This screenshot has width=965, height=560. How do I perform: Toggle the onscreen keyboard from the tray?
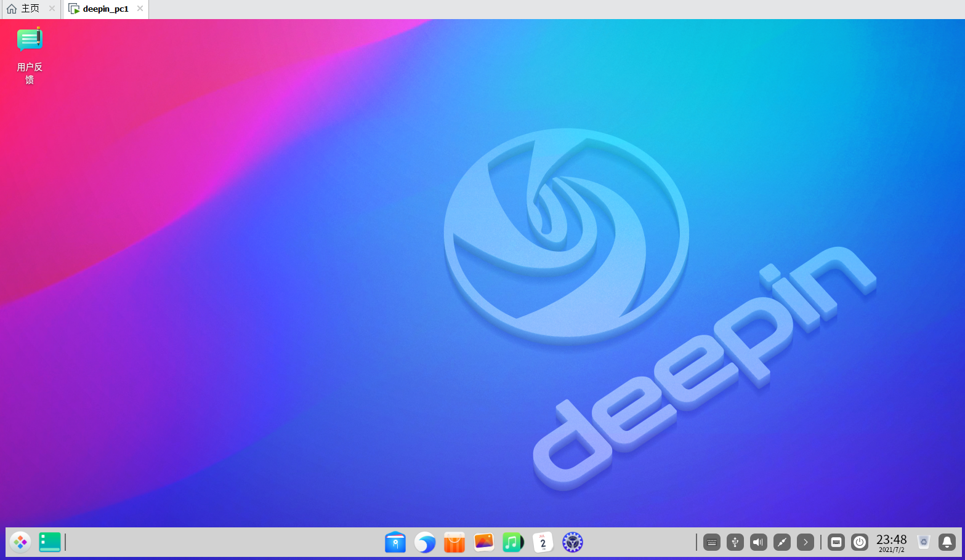coord(836,542)
